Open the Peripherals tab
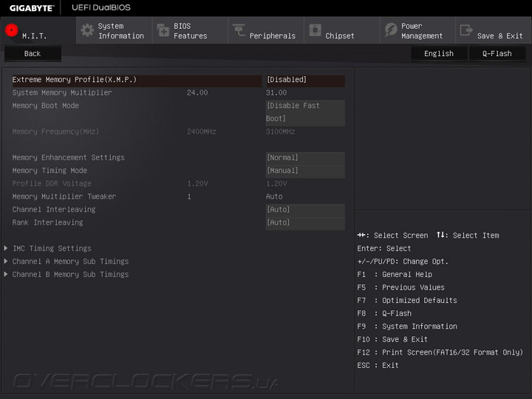Image resolution: width=532 pixels, height=399 pixels. pos(266,30)
